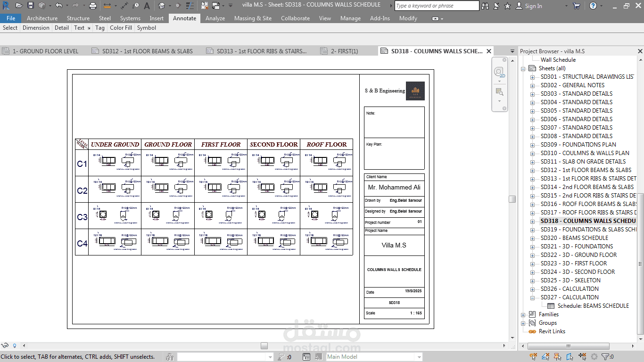This screenshot has width=644, height=362.
Task: Open the Revit application menu logo
Action: click(x=6, y=6)
